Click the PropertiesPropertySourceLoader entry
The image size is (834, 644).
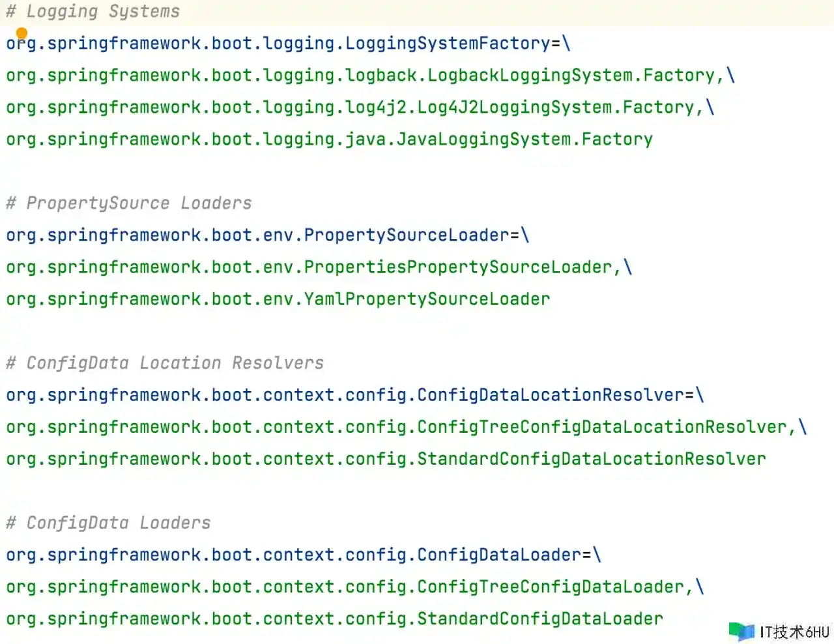click(x=319, y=267)
